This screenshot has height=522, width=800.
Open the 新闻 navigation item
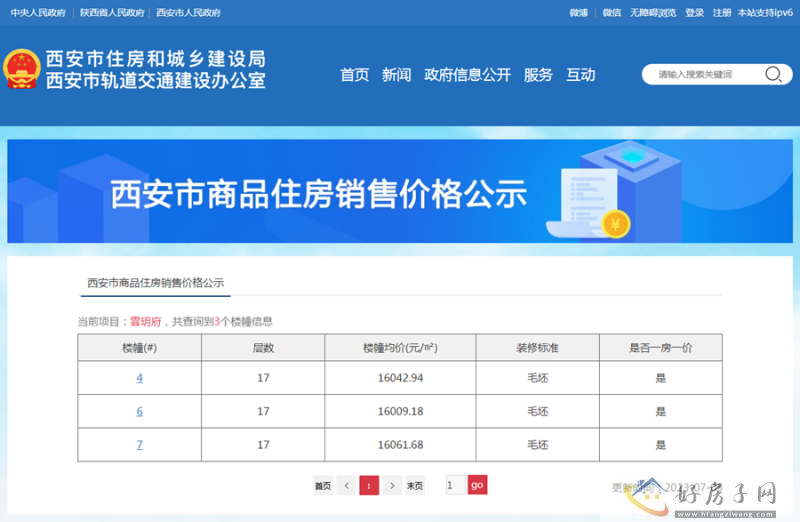(396, 75)
